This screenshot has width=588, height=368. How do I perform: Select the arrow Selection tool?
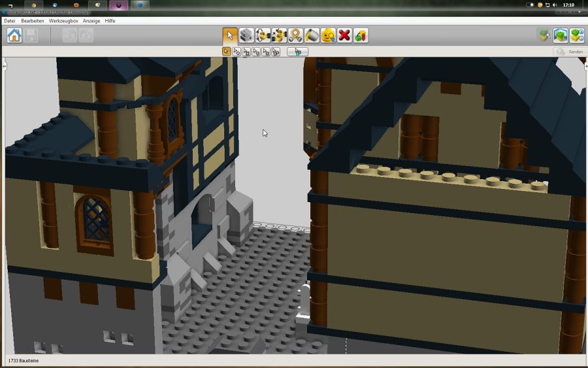229,35
